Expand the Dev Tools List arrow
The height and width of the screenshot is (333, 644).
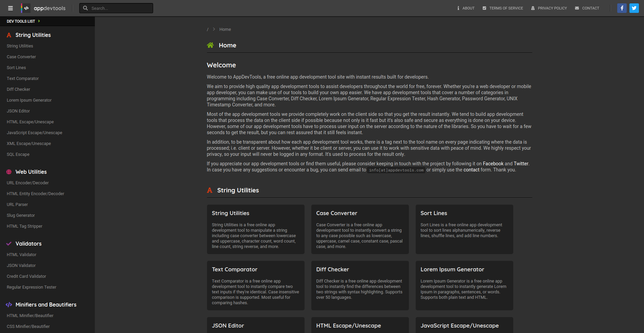pos(39,21)
